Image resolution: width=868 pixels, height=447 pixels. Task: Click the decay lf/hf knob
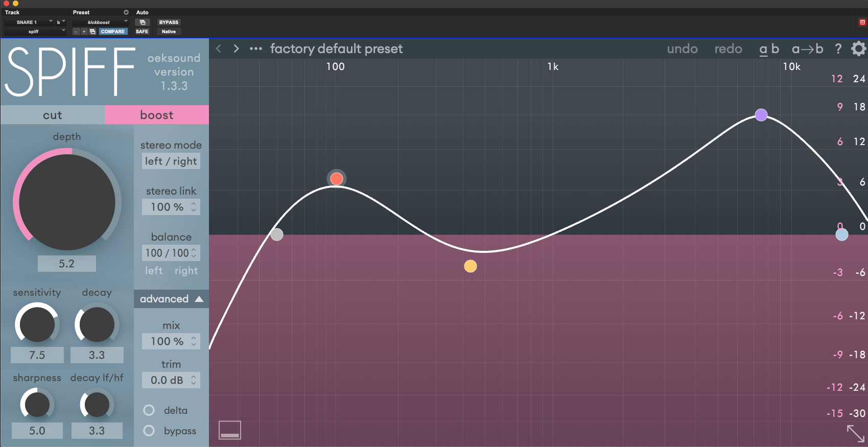97,405
